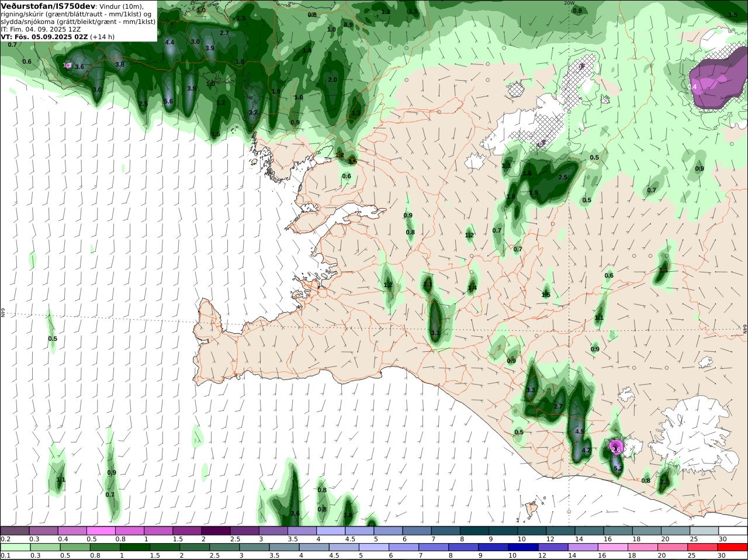Click the '3.8' precipitation value on the map

click(120, 64)
